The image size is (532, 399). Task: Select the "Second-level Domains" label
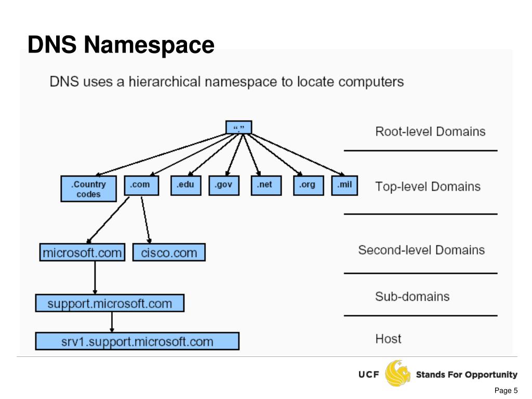click(421, 250)
